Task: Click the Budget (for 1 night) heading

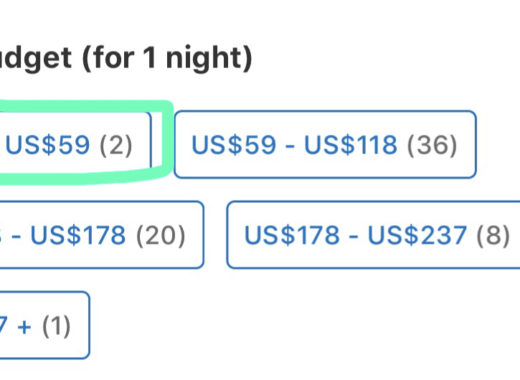Action: 126,58
